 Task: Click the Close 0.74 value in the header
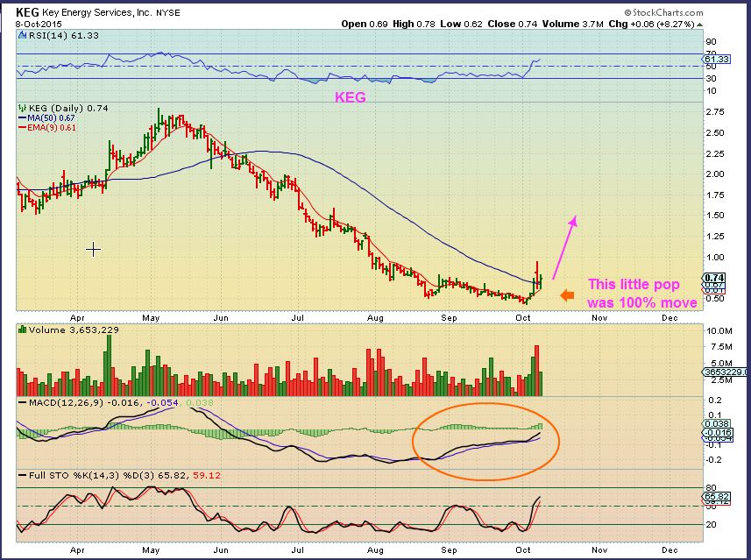tap(513, 24)
